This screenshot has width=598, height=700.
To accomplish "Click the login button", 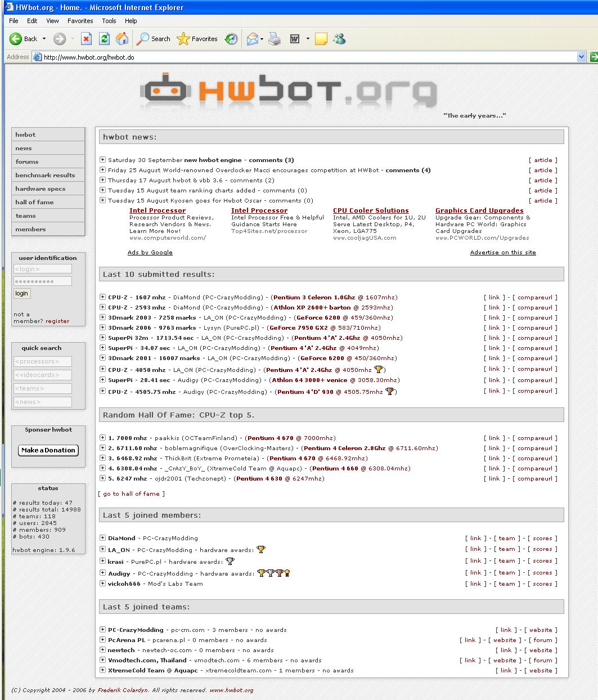I will pyautogui.click(x=22, y=293).
